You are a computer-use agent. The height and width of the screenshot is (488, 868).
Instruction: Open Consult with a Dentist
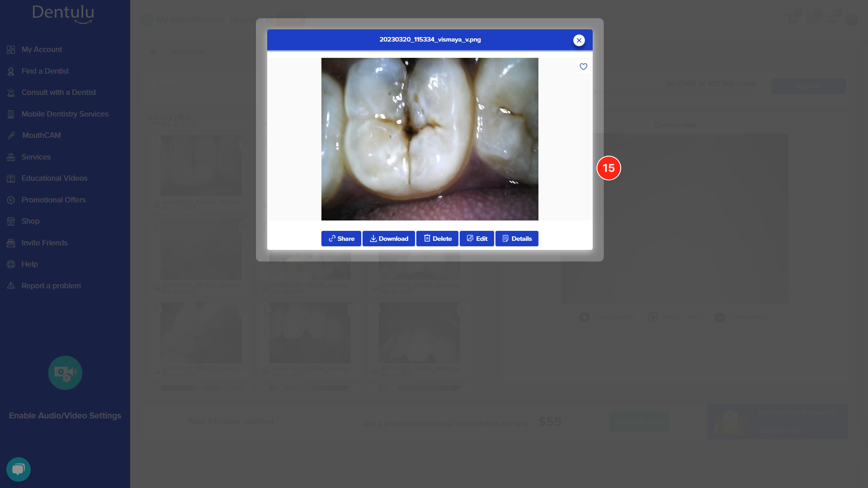[x=59, y=93]
